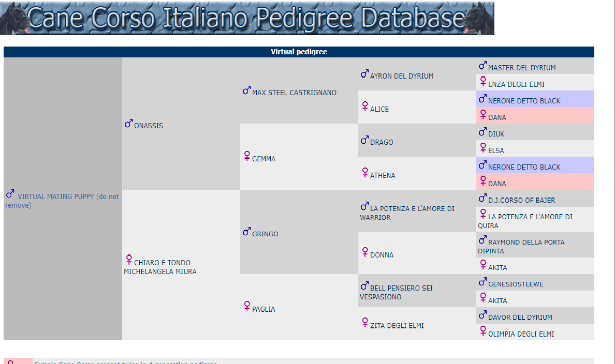
Task: Click female symbol beside CHIARO E TONDO
Action: pos(129,260)
